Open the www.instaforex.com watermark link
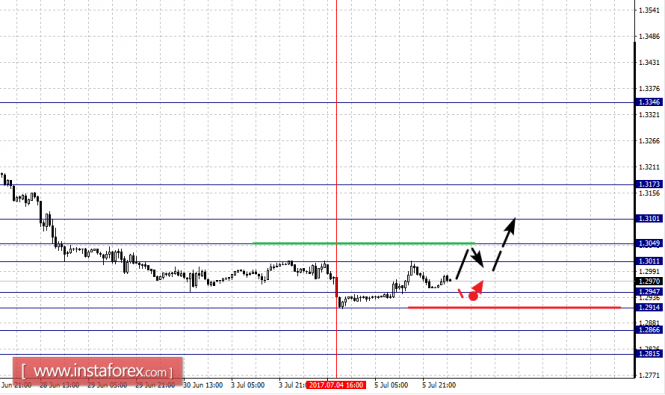Screen dimensions: 665x395 (98, 371)
